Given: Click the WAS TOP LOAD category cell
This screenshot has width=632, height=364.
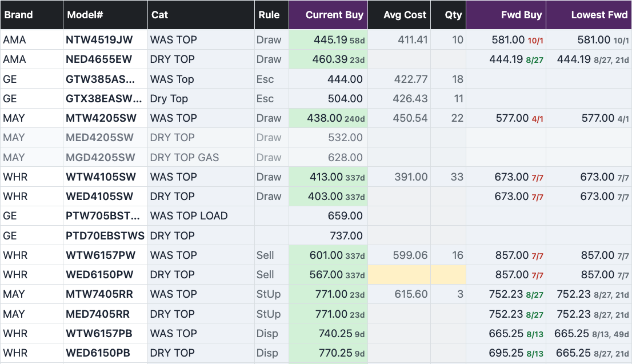Looking at the screenshot, I should tap(201, 215).
